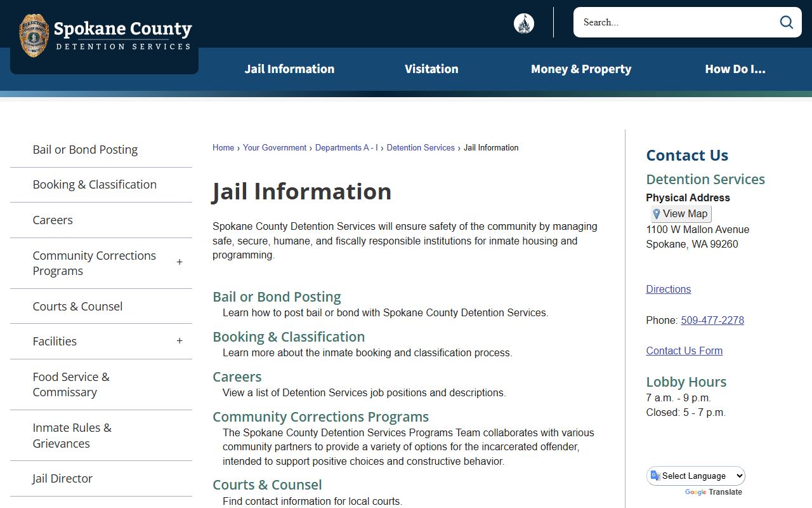This screenshot has width=812, height=508.
Task: Open Bail or Bond Posting in sidebar
Action: pyautogui.click(x=85, y=150)
